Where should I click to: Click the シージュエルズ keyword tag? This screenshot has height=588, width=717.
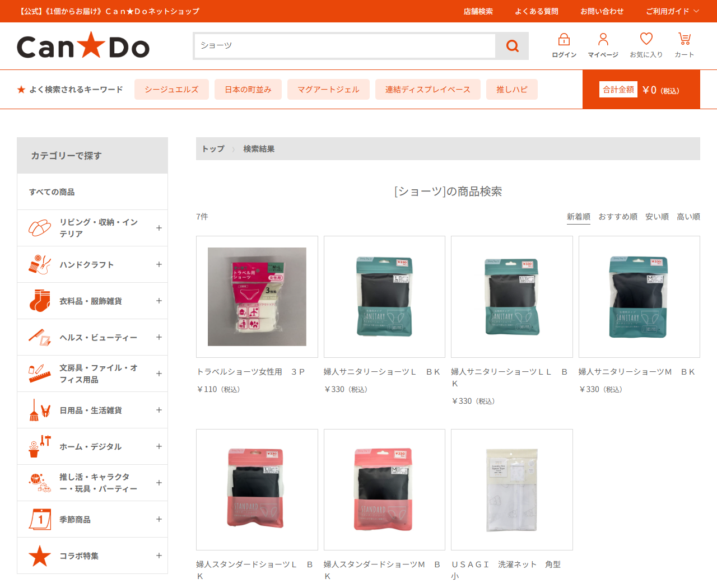pos(171,89)
